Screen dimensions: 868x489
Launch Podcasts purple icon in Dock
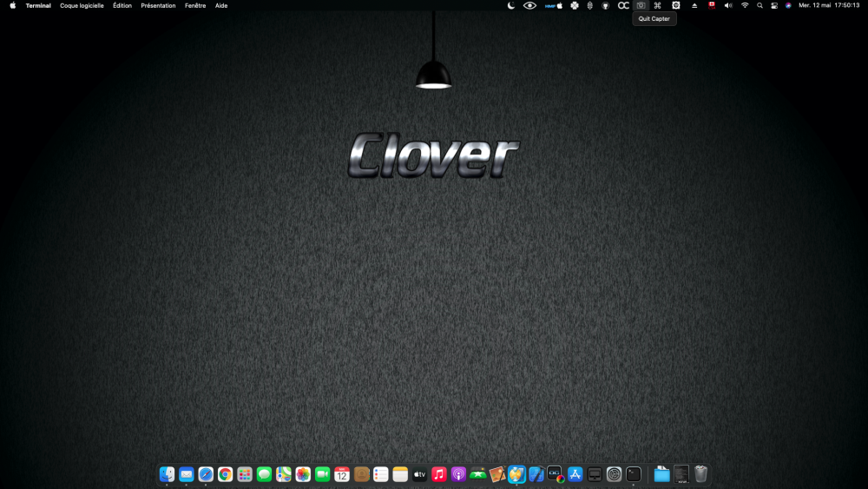(458, 474)
